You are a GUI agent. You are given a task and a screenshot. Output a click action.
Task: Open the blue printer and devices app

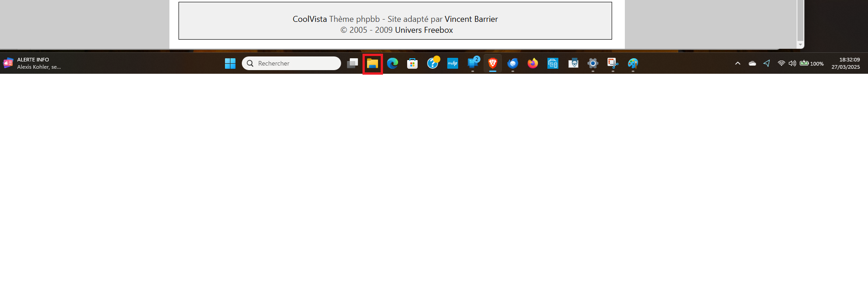tap(553, 63)
